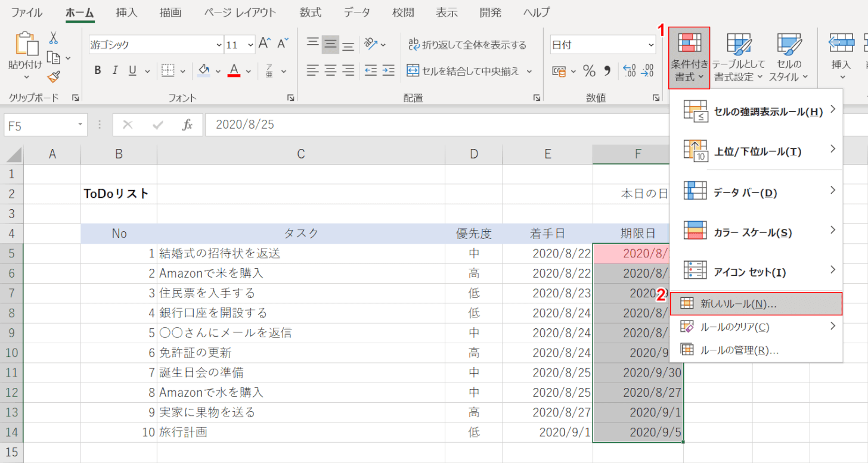Open the セルのスタイル dropdown

coord(789,58)
